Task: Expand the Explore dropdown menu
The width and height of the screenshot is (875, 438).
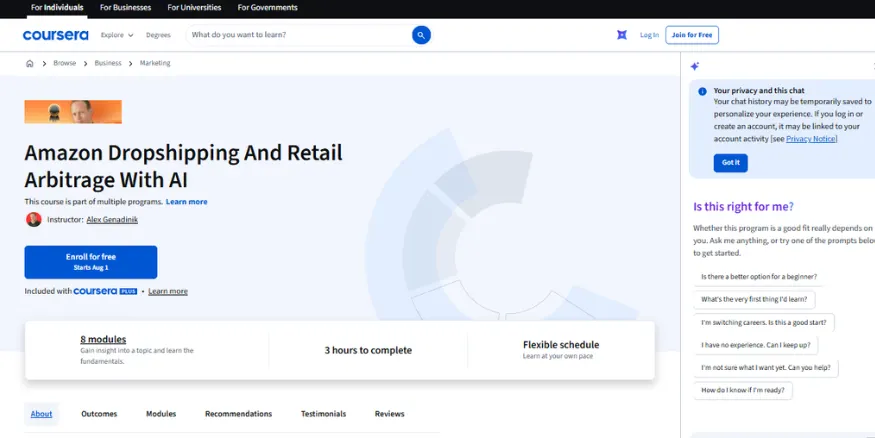Action: pos(117,35)
